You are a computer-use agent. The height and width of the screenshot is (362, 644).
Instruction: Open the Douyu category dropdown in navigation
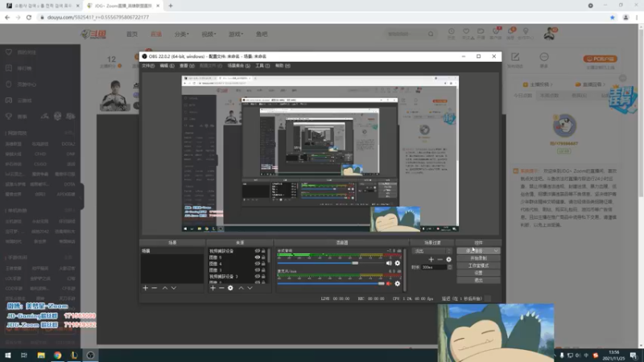(x=182, y=34)
